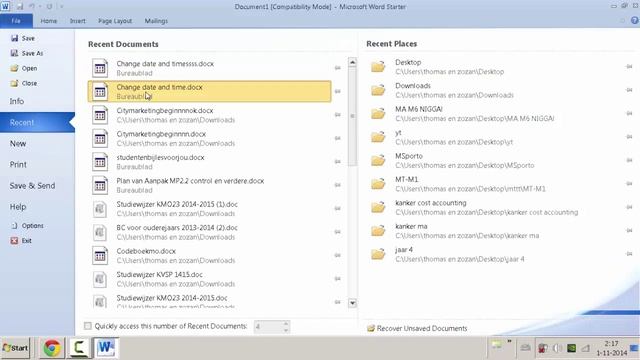Open Change date and timessss.docx
640x360 pixels.
[210, 68]
